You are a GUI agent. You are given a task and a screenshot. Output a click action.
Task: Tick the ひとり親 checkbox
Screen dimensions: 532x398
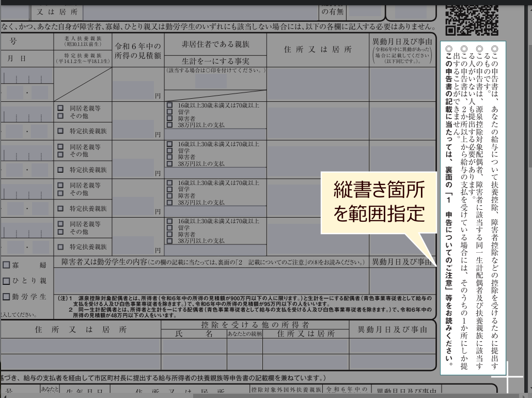coord(7,281)
